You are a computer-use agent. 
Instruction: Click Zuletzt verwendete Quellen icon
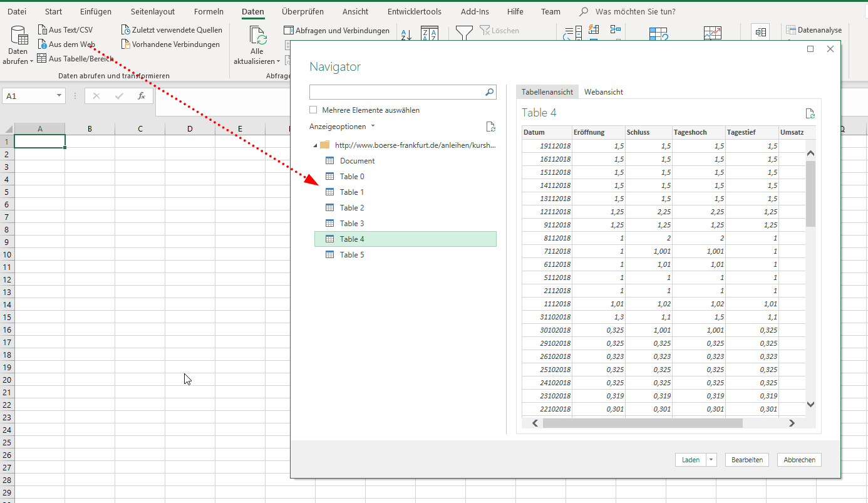(x=126, y=30)
